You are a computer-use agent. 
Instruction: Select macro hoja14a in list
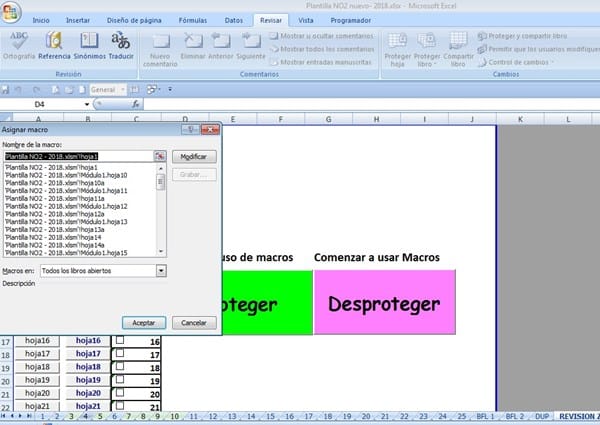[80, 245]
